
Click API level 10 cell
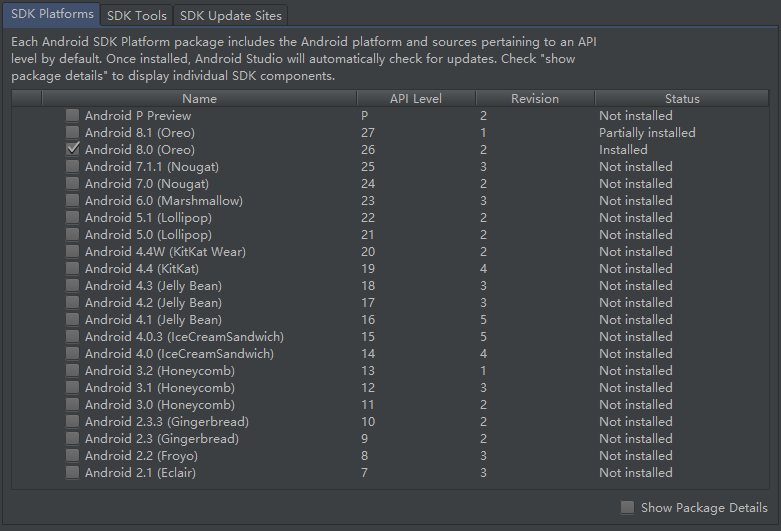[x=368, y=421]
